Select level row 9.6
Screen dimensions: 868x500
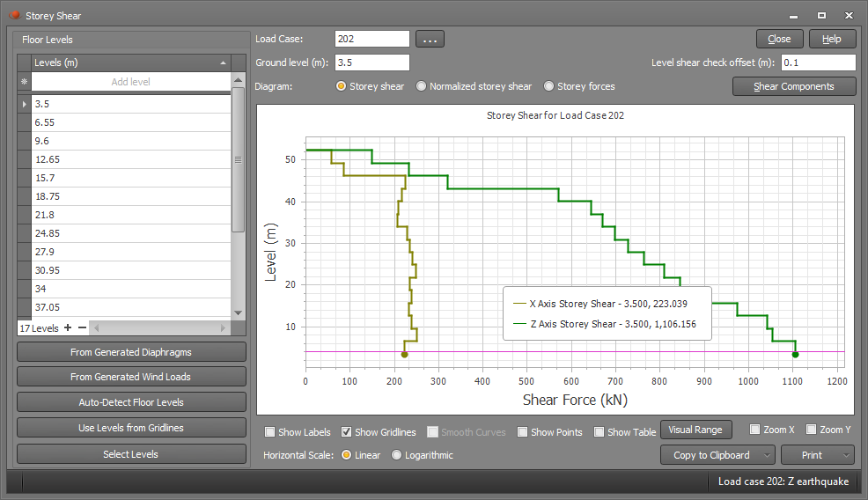tap(130, 141)
